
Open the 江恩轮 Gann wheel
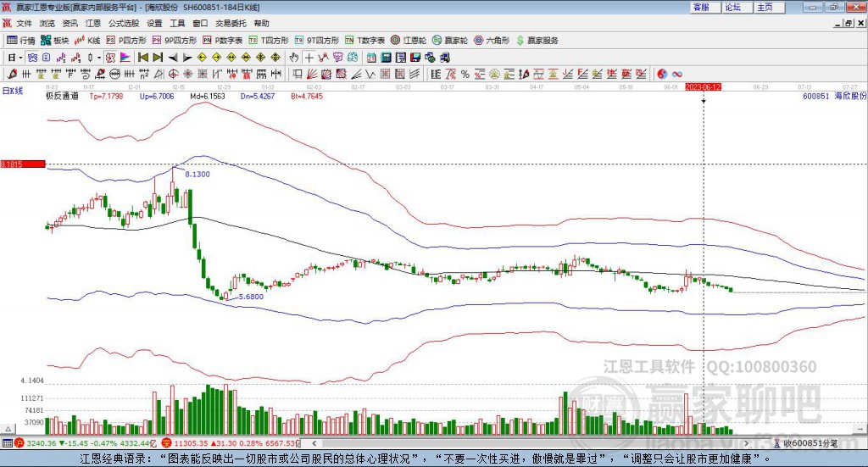coord(409,41)
